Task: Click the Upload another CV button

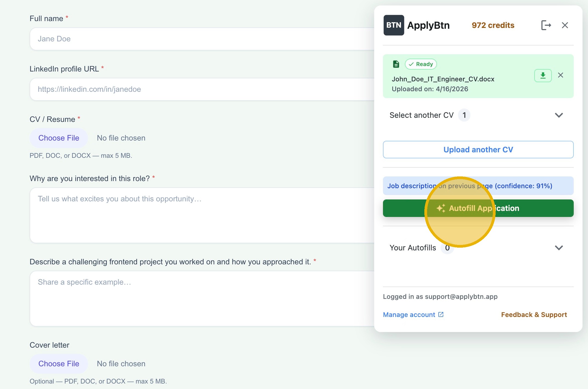Action: point(478,150)
